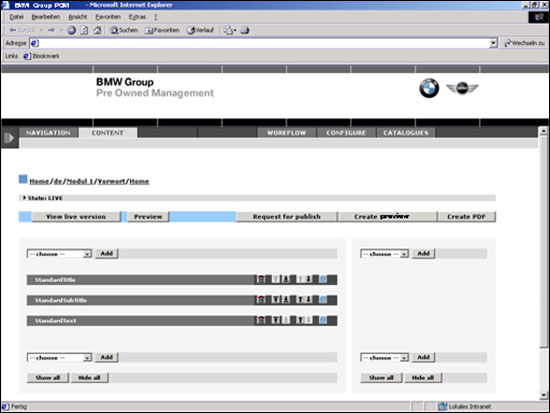Expand the left side panel arrow
Viewport: 550px width, 413px height.
pyautogui.click(x=9, y=138)
